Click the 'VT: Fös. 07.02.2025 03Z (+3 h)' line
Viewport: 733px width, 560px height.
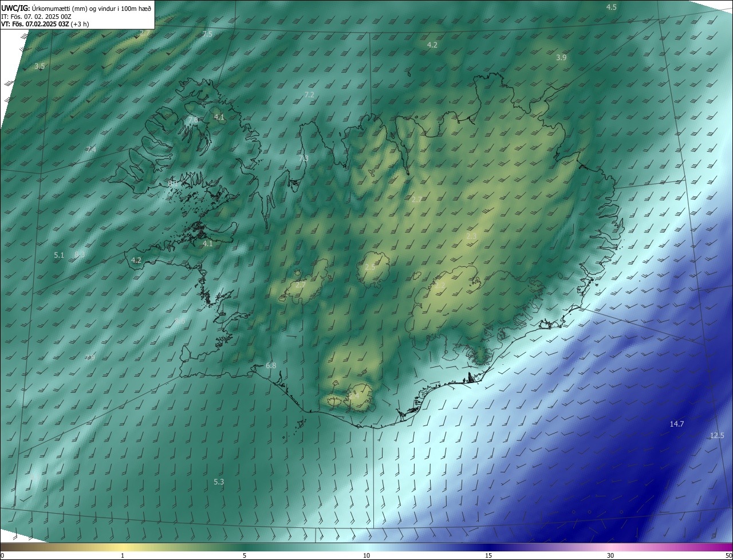[45, 24]
